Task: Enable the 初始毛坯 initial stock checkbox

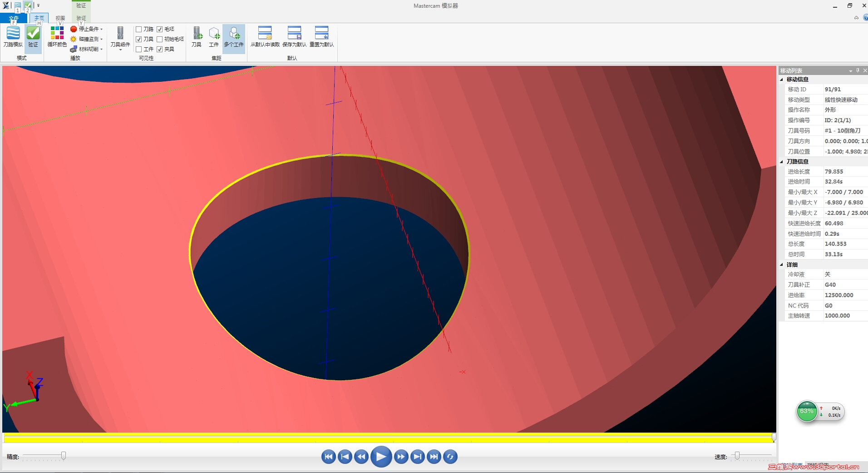Action: pos(160,39)
